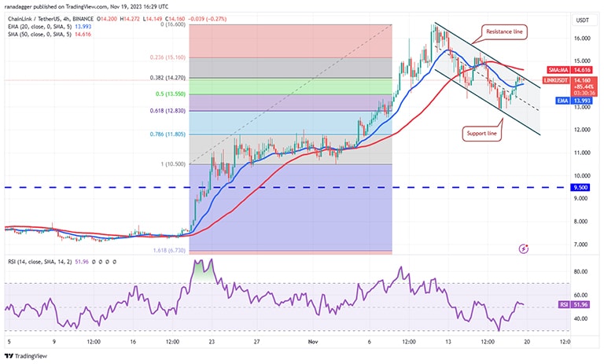This screenshot has width=604, height=364.
Task: Click the lightning bolt alert icon
Action: 523,248
